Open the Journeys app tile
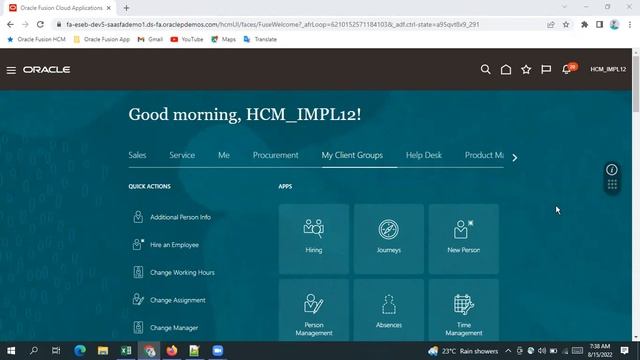 point(389,239)
